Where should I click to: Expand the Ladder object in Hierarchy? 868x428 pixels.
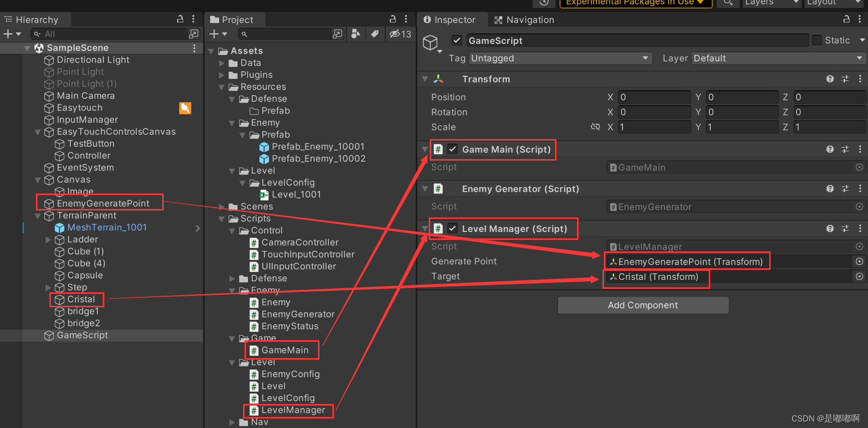(48, 239)
